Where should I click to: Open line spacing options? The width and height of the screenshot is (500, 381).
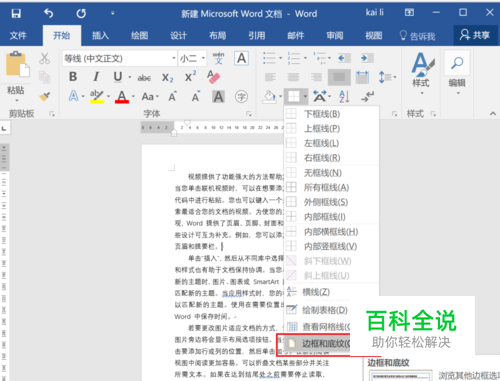(387, 77)
